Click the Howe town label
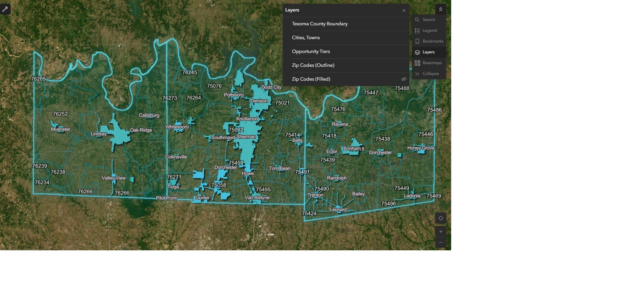 click(248, 173)
